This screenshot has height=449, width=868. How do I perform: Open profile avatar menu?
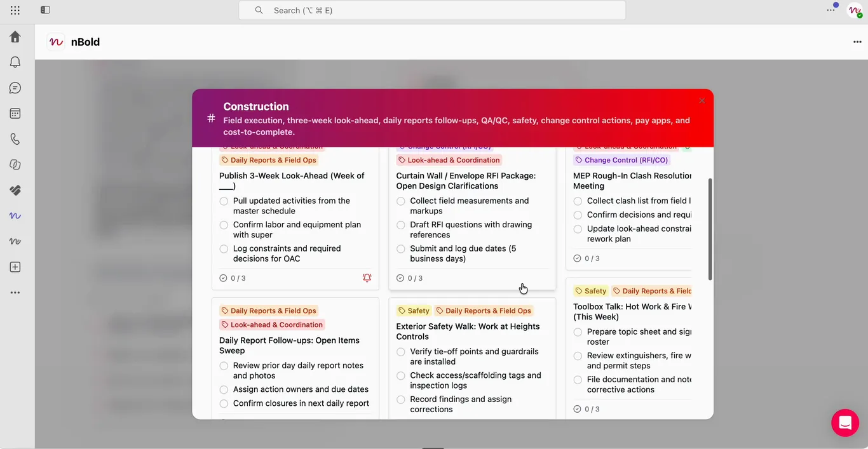[855, 10]
